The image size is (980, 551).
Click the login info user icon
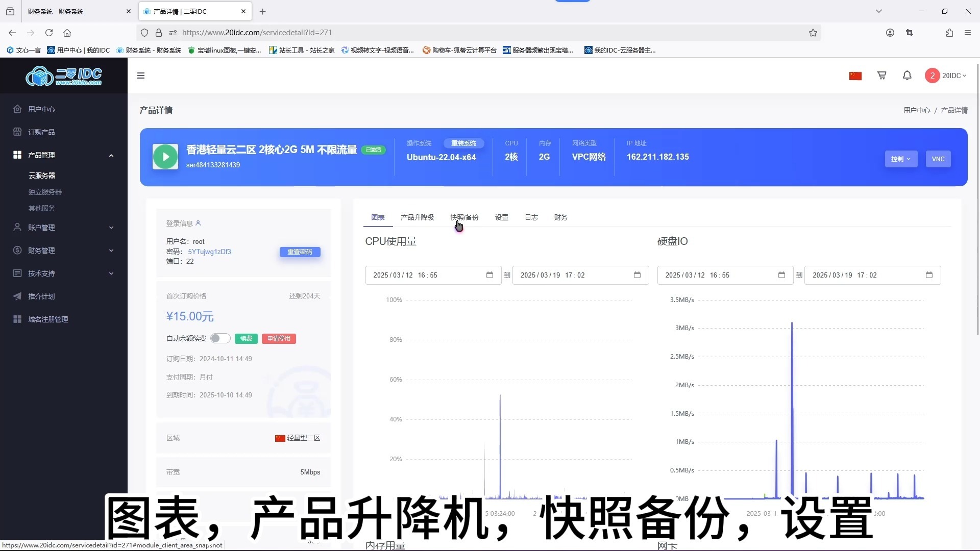[198, 223]
